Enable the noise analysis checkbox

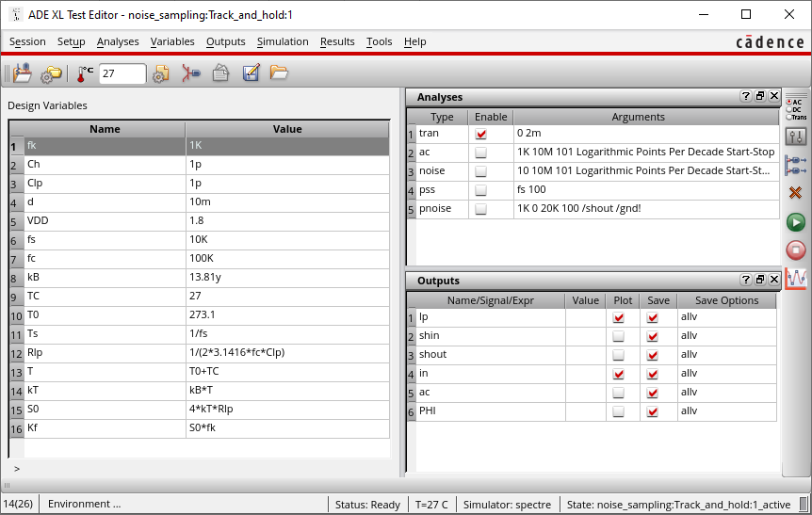point(481,170)
